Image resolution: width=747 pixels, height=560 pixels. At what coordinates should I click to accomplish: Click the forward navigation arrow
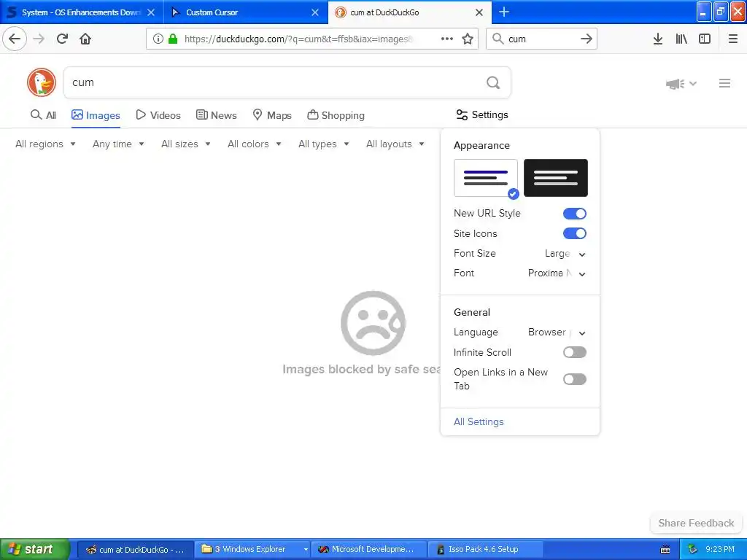[x=39, y=39]
